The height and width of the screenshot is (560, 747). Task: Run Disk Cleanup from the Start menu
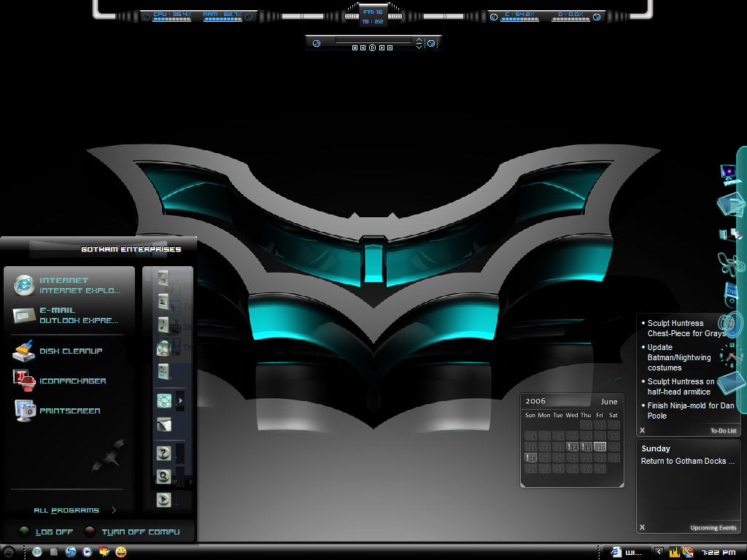[61, 351]
